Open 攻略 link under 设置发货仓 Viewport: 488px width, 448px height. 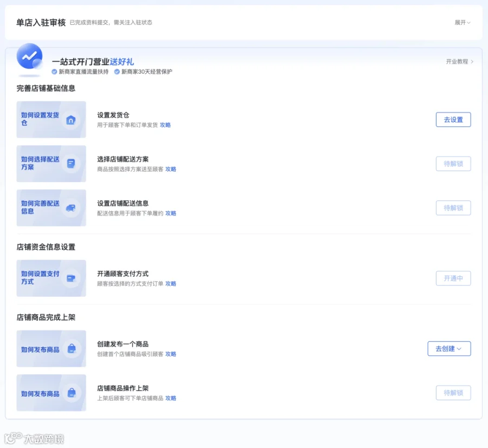pyautogui.click(x=165, y=125)
